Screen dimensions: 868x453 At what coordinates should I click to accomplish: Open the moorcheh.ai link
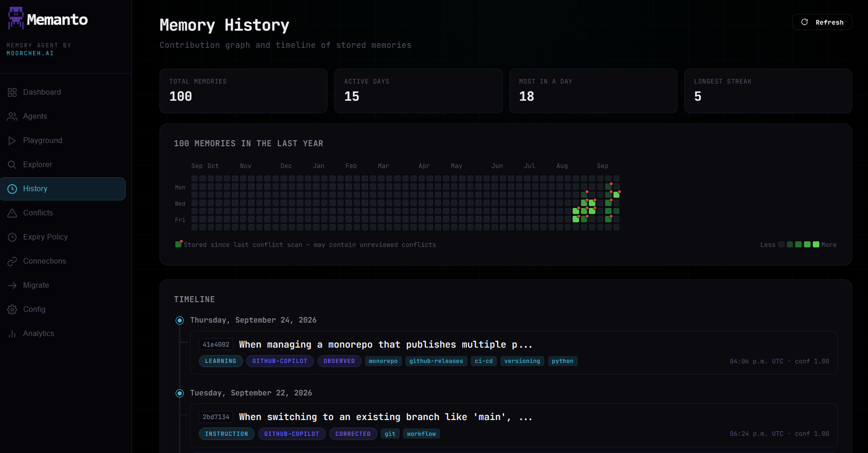30,53
